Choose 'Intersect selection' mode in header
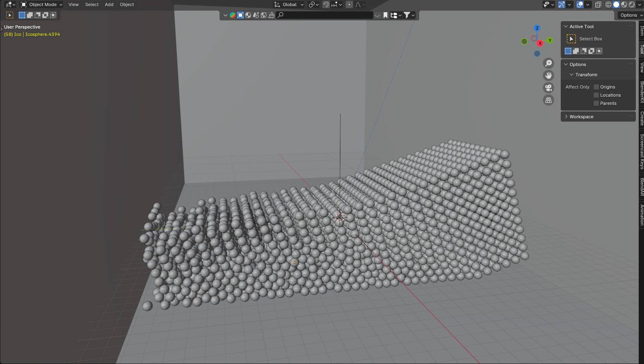 pos(53,15)
